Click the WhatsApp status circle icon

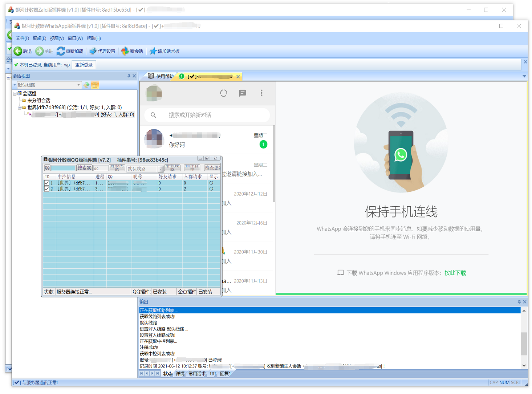click(x=224, y=93)
